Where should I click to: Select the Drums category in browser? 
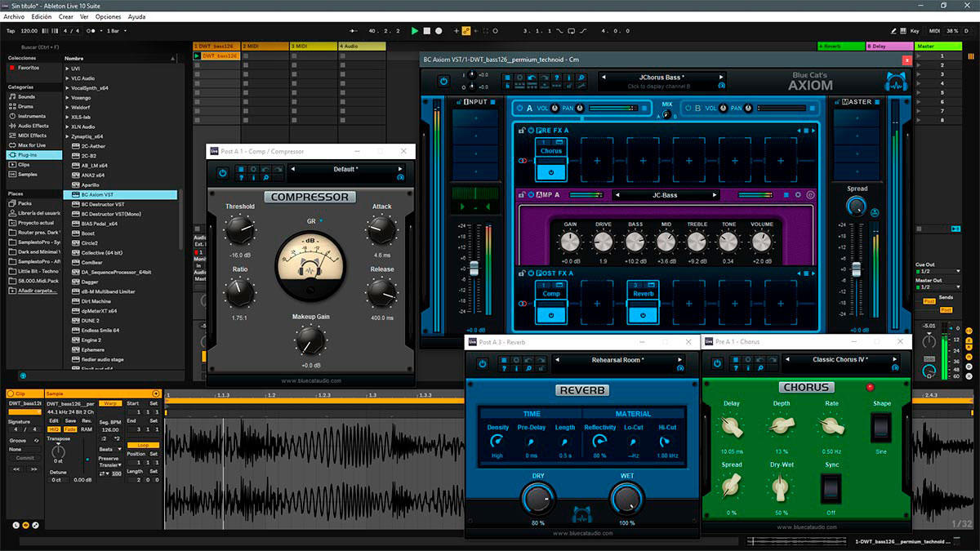(x=26, y=106)
